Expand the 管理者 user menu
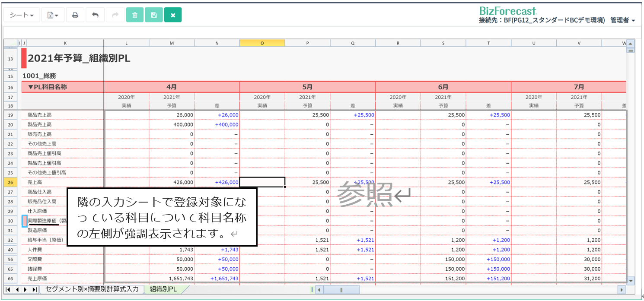 [x=622, y=20]
